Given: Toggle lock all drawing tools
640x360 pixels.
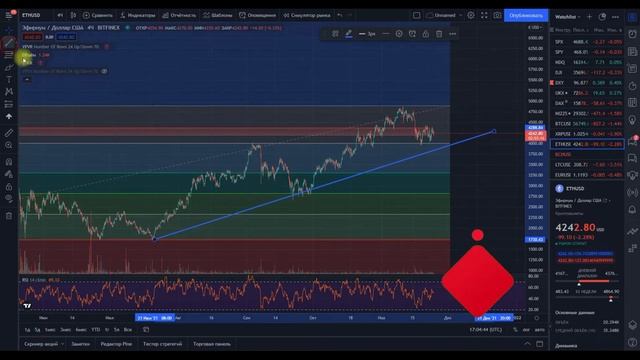Looking at the screenshot, I should pyautogui.click(x=9, y=187).
